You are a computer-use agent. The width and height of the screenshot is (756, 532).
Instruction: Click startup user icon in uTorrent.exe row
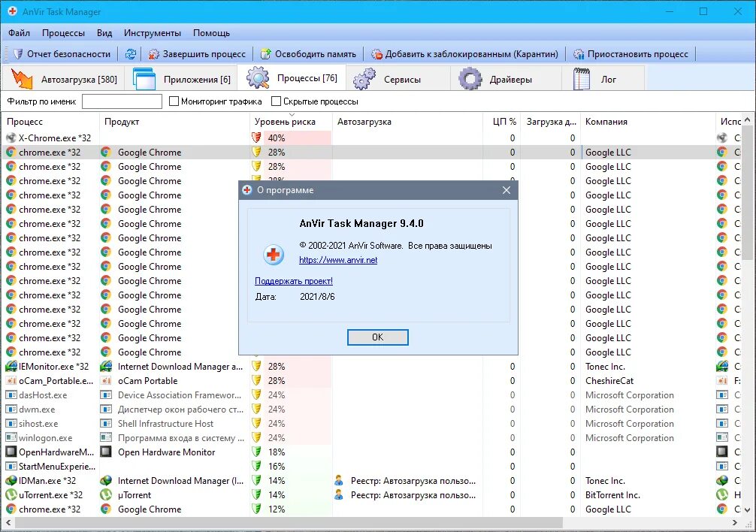(339, 495)
